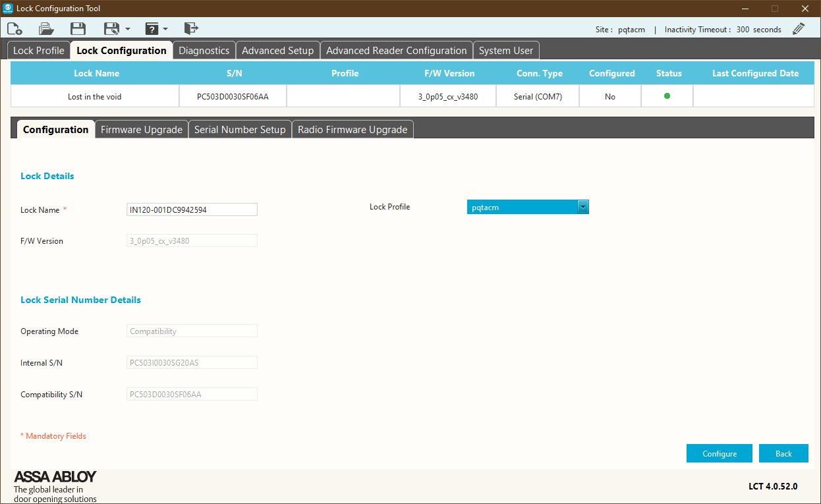Open the Diagnostics tab
Viewport: 821px width, 504px height.
pyautogui.click(x=204, y=51)
